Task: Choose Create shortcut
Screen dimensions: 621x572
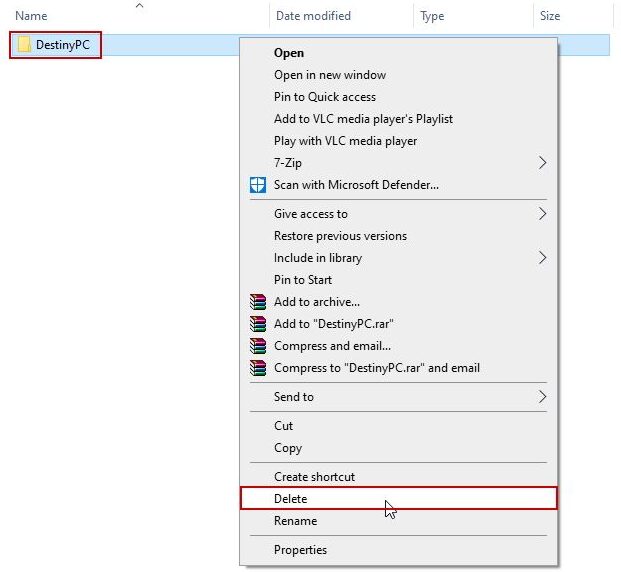Action: pyautogui.click(x=398, y=477)
